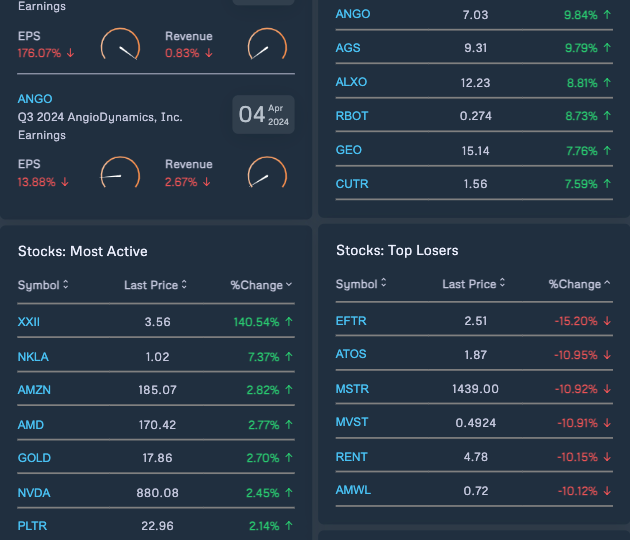Sort Most Active by Symbol column
Screen dimensions: 630x540
click(43, 285)
